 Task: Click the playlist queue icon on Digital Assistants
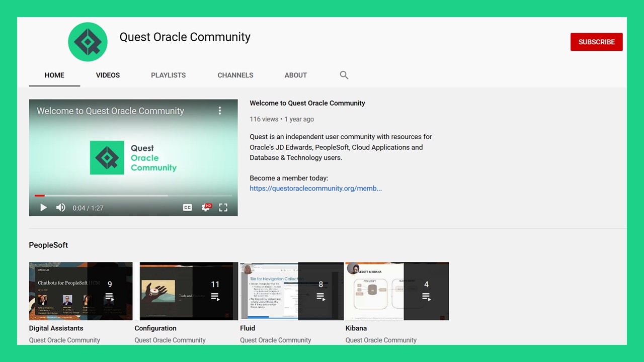(x=110, y=297)
